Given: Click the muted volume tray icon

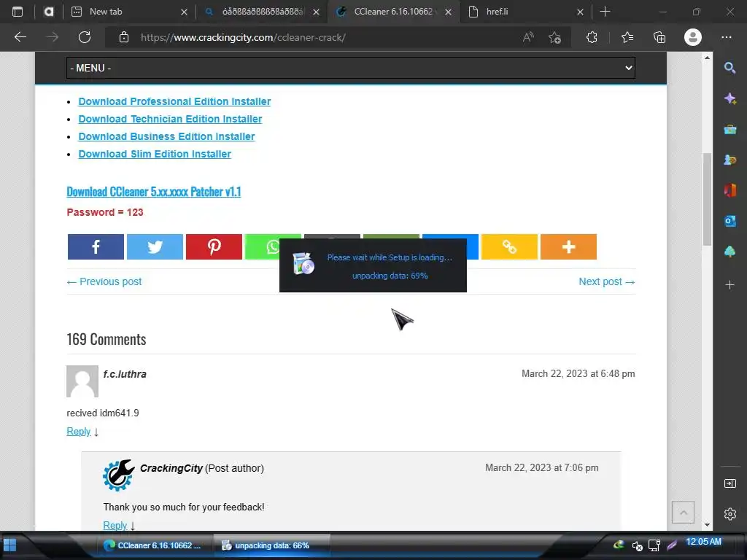Looking at the screenshot, I should (637, 545).
